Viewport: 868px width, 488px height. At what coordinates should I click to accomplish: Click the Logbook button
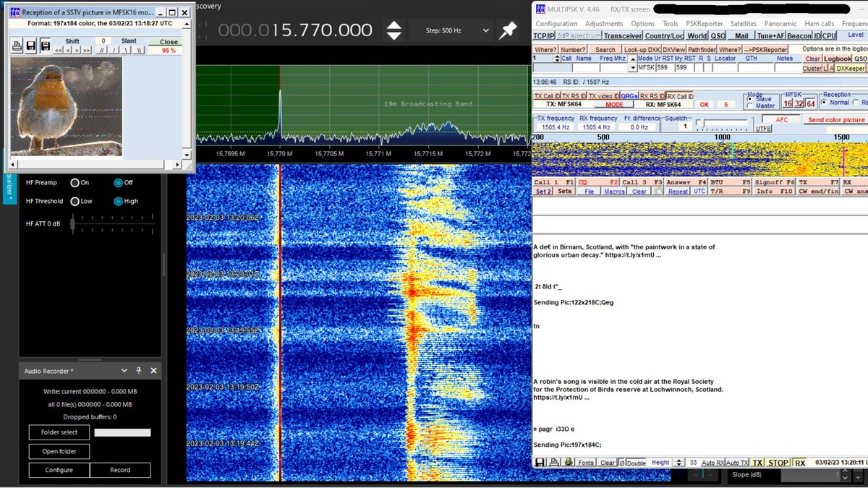[x=838, y=59]
